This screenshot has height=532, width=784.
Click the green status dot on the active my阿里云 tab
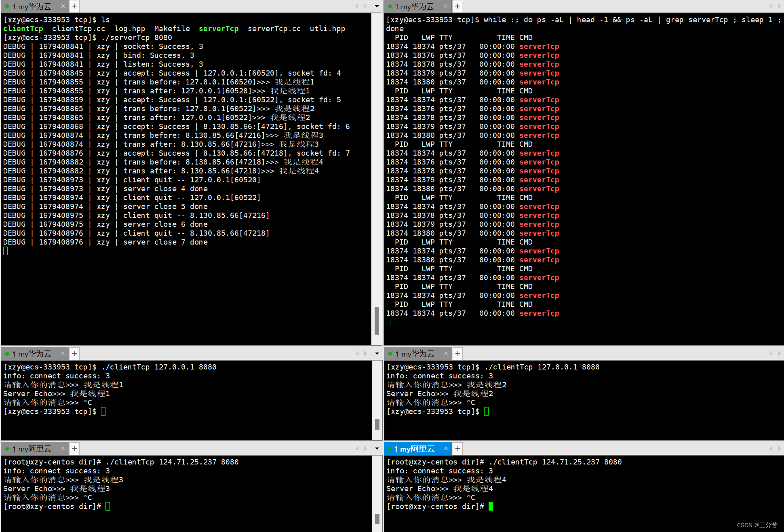pyautogui.click(x=390, y=449)
